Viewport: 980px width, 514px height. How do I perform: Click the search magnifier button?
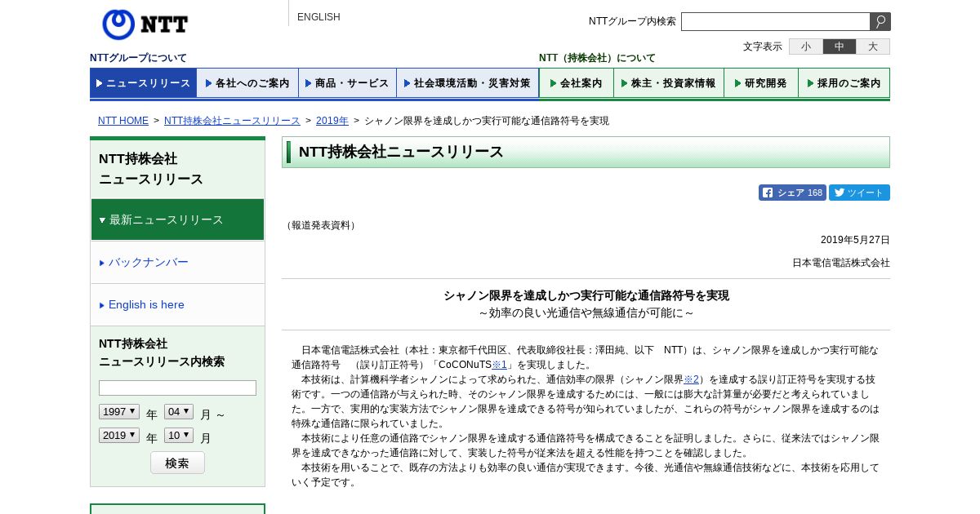point(880,22)
